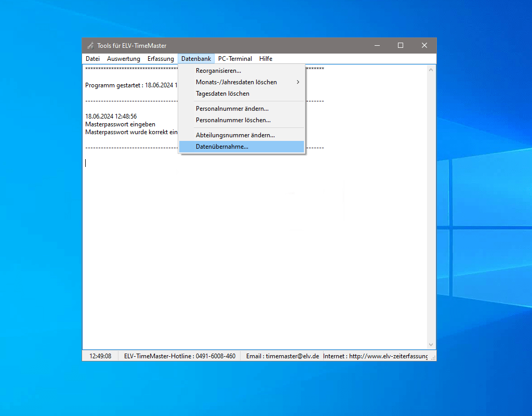Click the scrollbar down arrow
Screen dimensions: 532x416
coord(431,344)
